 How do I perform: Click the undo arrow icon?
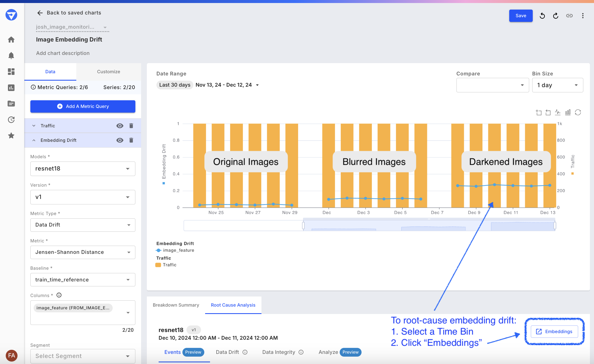[542, 16]
